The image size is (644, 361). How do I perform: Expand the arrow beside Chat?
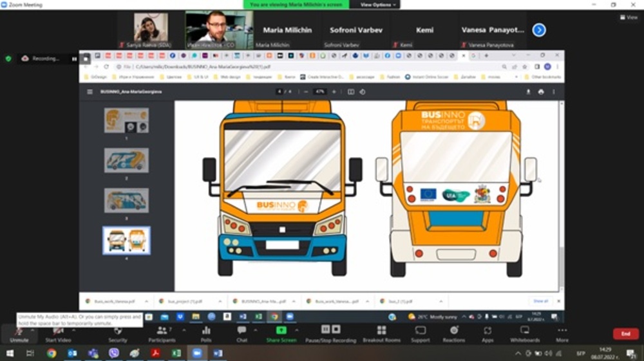pyautogui.click(x=256, y=330)
